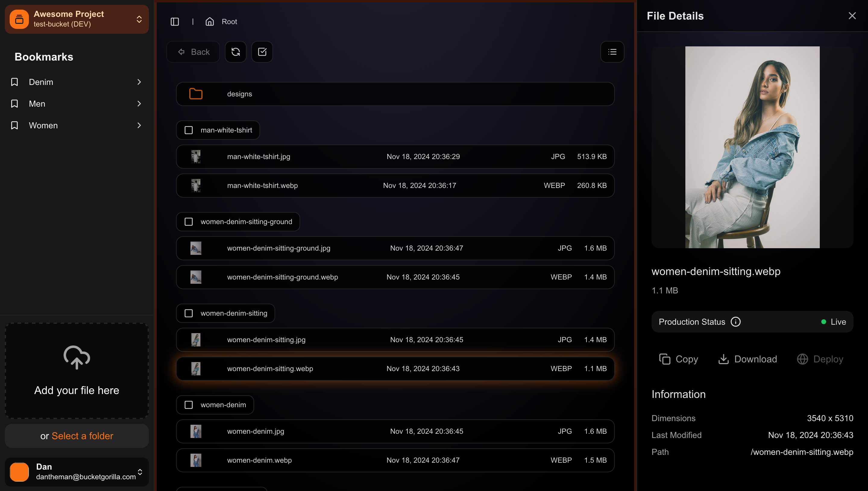868x491 pixels.
Task: Click the Live production status indicator
Action: 833,322
